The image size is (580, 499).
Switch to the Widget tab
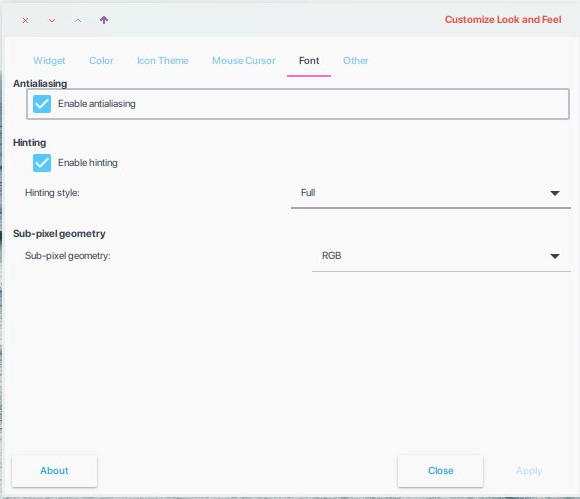(49, 61)
